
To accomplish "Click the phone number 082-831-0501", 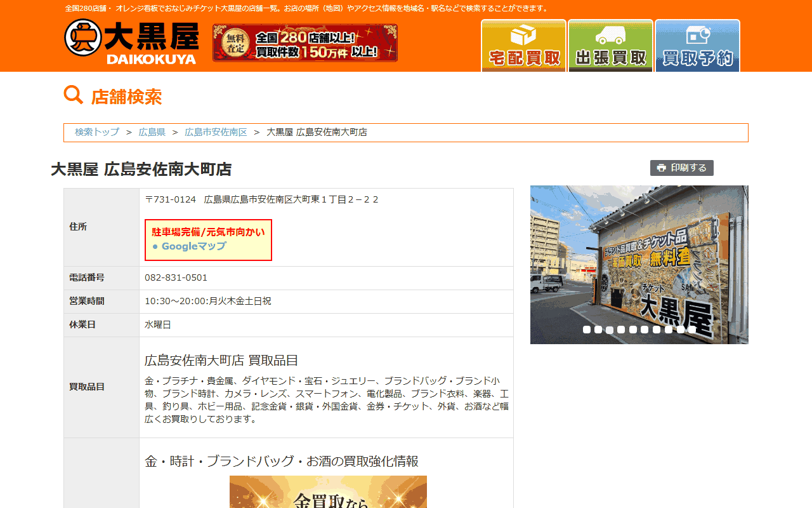I will pos(176,277).
